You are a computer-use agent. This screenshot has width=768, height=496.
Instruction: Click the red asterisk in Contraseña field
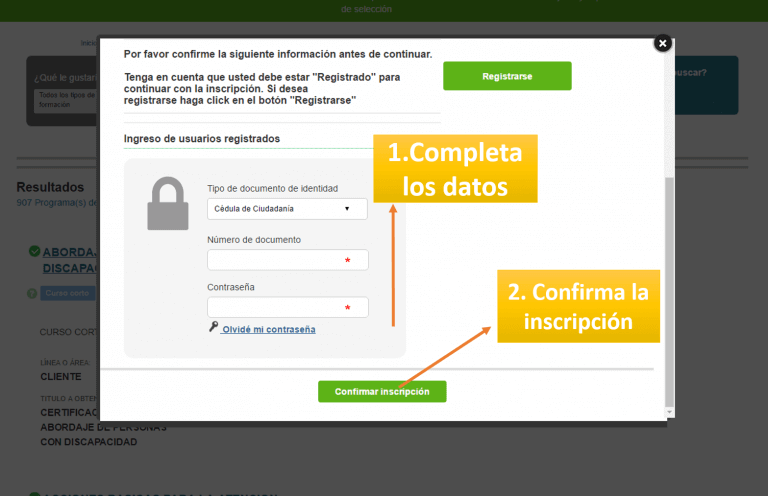click(x=347, y=309)
